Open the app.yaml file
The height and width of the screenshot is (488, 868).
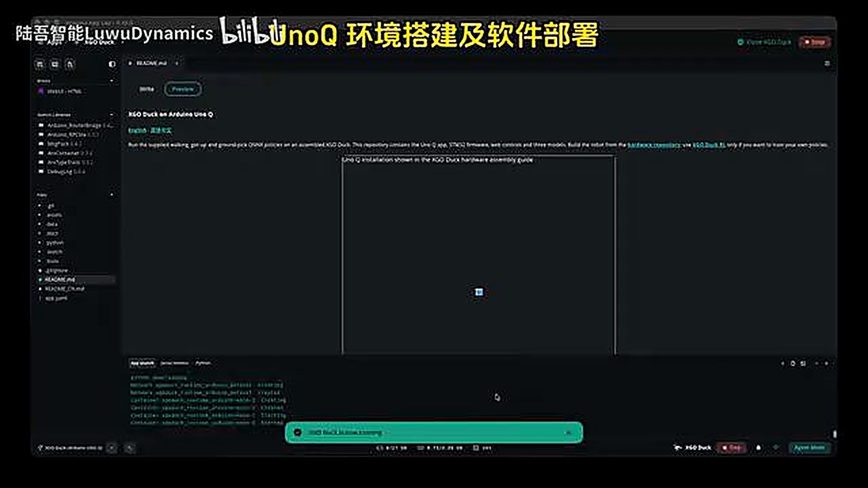coord(53,298)
